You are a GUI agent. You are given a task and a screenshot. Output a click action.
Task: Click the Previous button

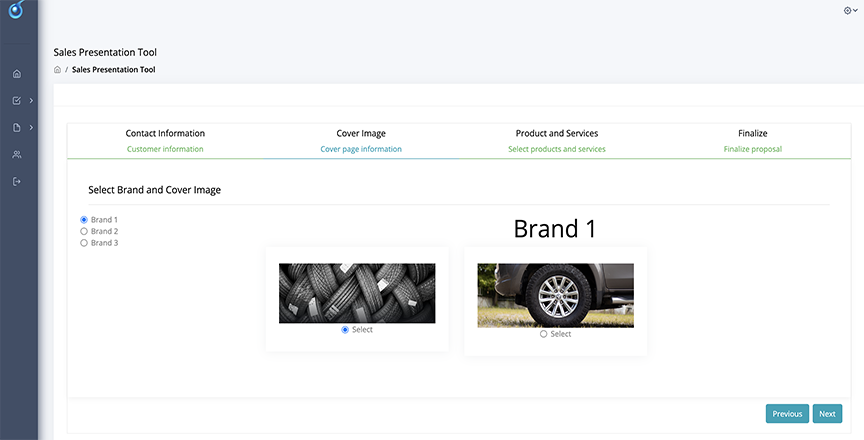point(787,414)
